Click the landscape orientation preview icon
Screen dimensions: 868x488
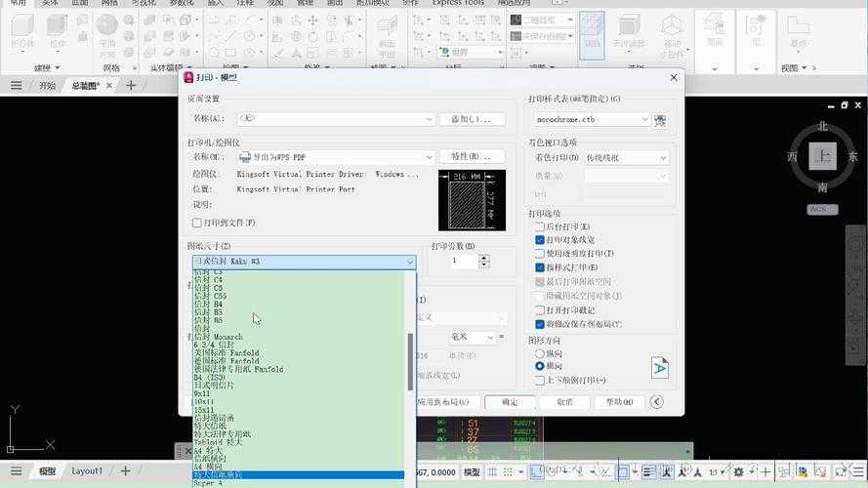[660, 367]
